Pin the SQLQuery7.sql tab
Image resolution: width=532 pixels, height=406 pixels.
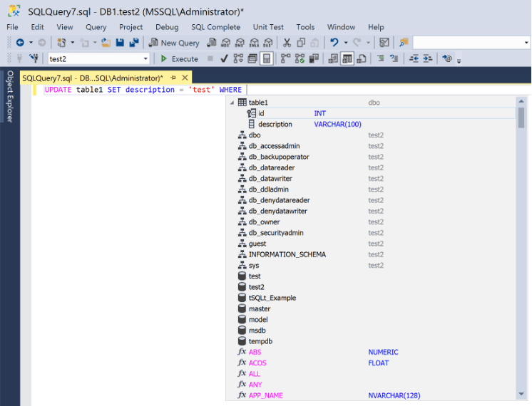click(x=173, y=78)
